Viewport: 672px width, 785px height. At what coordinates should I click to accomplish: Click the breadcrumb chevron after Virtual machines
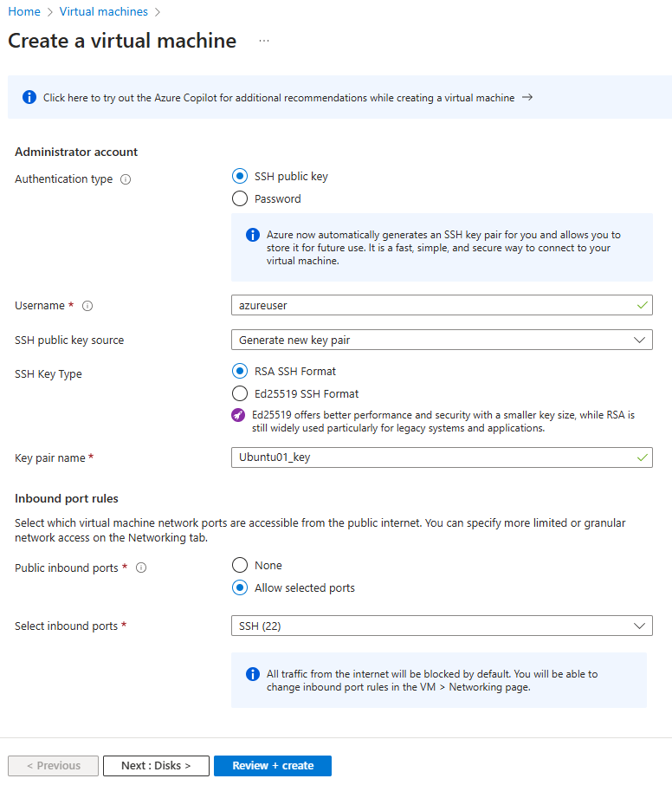158,12
